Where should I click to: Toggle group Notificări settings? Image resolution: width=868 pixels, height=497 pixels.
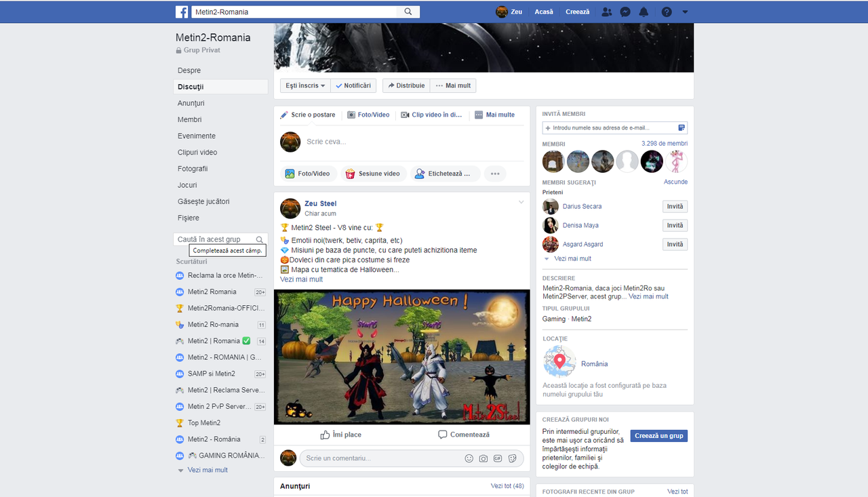pos(353,85)
